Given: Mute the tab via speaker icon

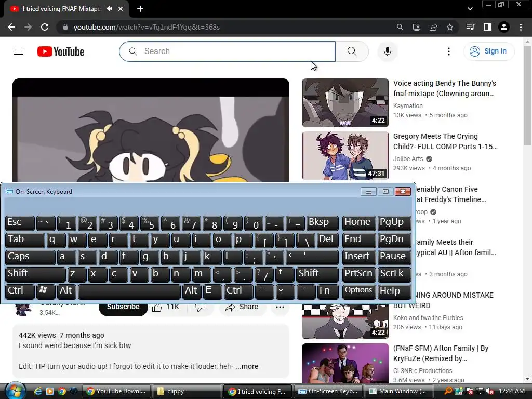Looking at the screenshot, I should click(109, 9).
